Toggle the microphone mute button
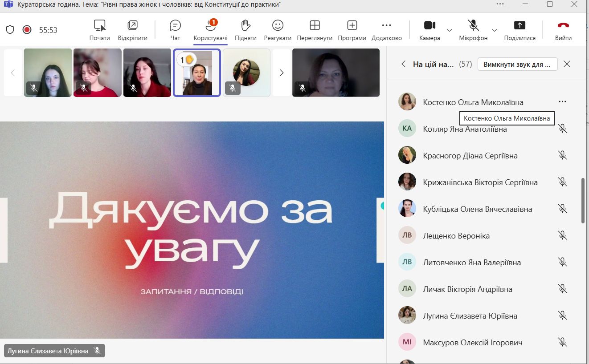The height and width of the screenshot is (364, 589). 473,29
